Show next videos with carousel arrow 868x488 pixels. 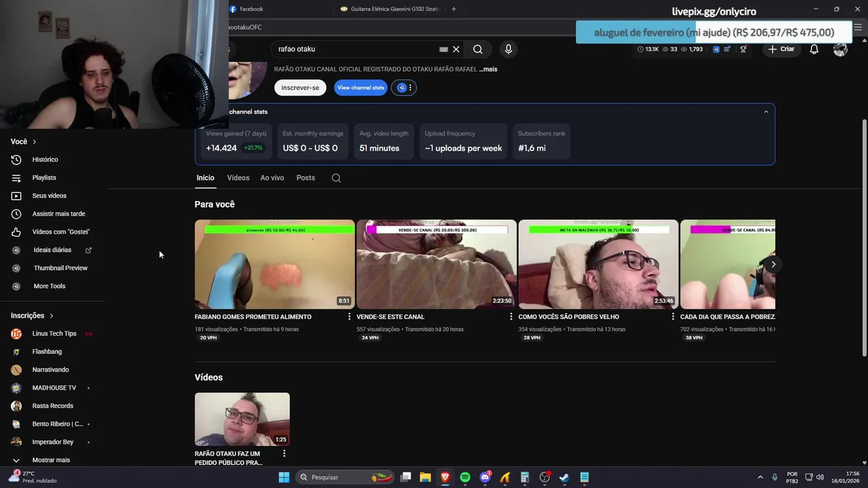pos(773,264)
